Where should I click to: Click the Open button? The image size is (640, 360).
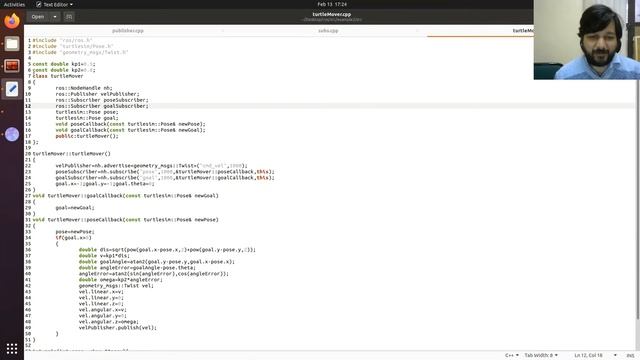38,17
